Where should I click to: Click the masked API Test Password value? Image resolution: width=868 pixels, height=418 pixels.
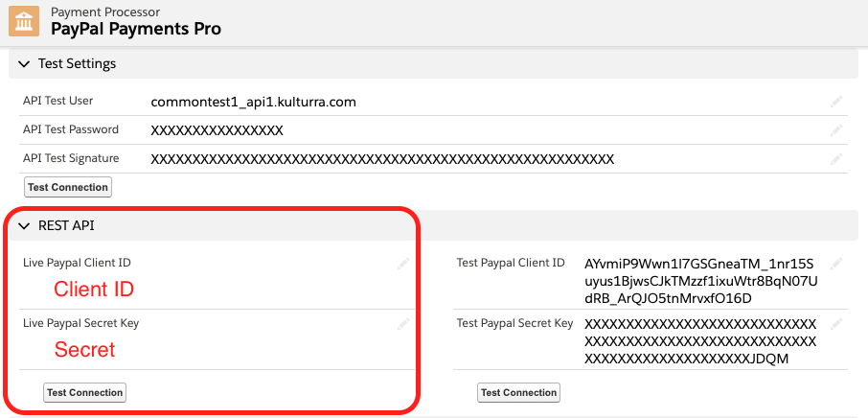click(x=217, y=131)
